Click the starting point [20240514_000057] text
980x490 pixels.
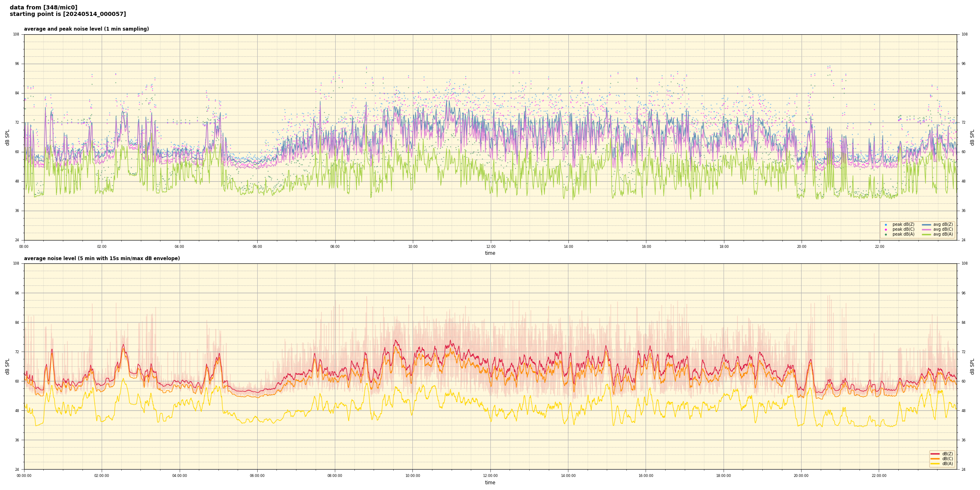coord(68,14)
